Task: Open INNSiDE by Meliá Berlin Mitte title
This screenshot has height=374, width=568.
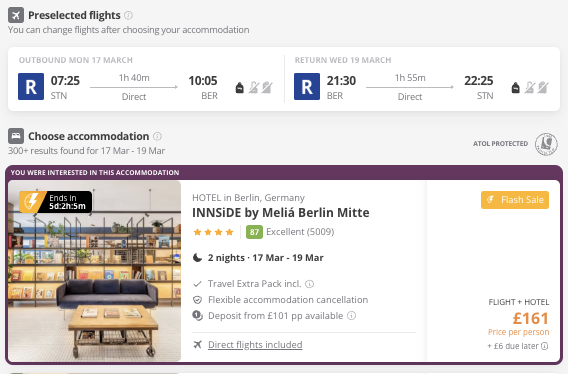Action: 281,213
